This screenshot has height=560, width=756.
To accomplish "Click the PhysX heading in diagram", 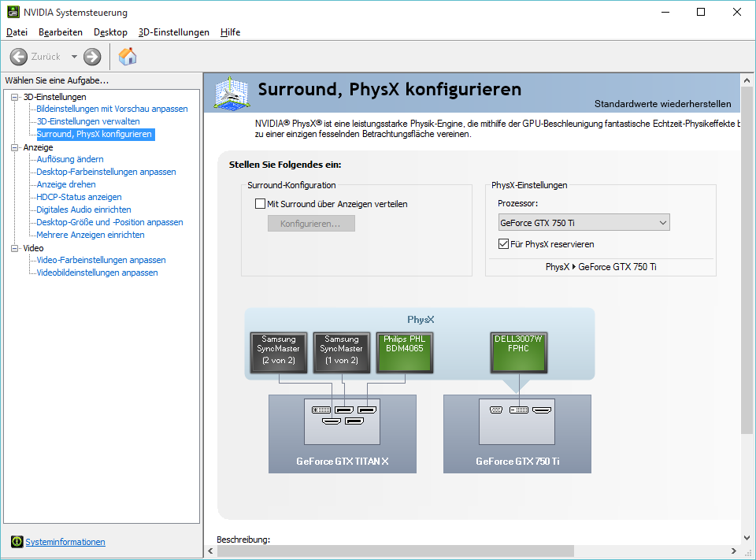I will (x=421, y=319).
